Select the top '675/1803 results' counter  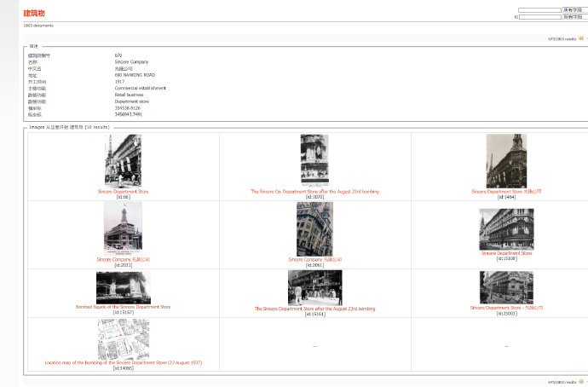coord(562,39)
